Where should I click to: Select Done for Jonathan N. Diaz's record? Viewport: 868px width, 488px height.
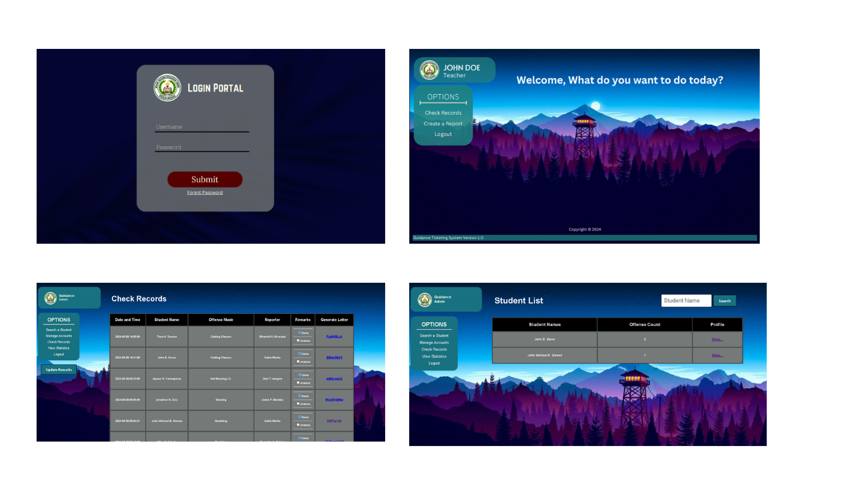click(299, 395)
